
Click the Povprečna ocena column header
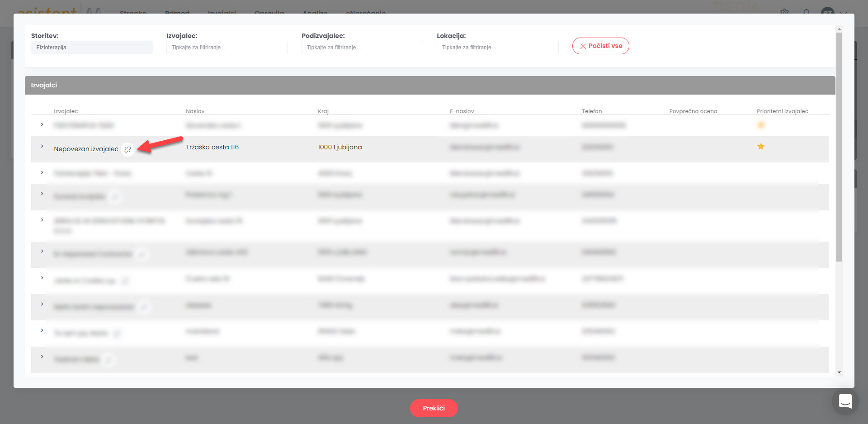693,111
